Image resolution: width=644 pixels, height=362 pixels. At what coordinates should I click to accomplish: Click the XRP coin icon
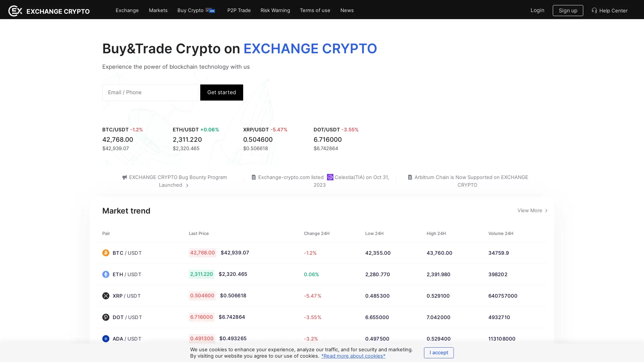pyautogui.click(x=106, y=296)
